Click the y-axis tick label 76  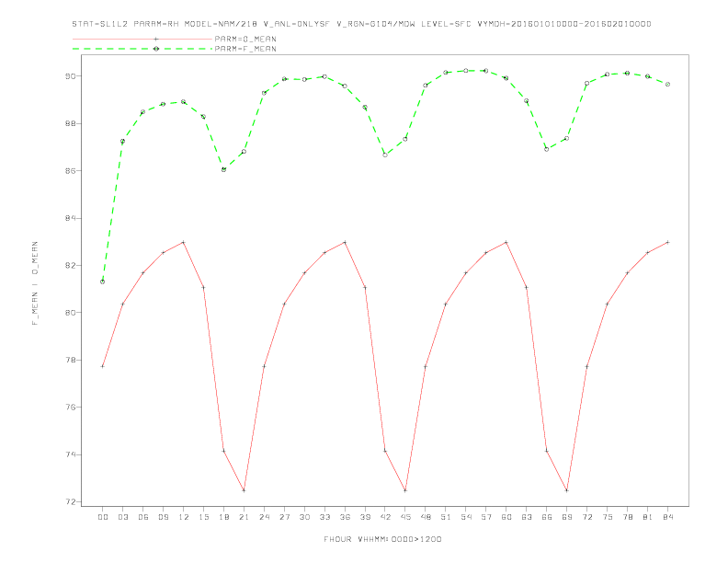pos(70,408)
